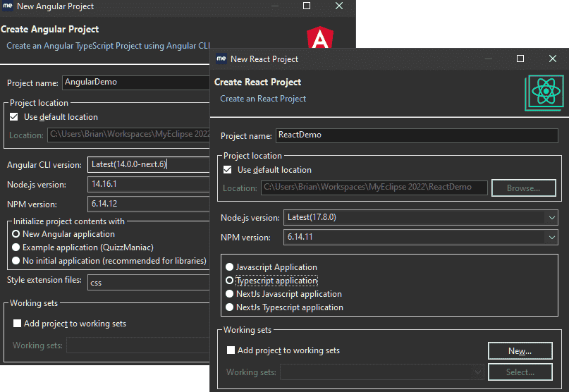Open Angular NPM version 6.14.12 combo
This screenshot has width=569, height=392.
point(149,204)
